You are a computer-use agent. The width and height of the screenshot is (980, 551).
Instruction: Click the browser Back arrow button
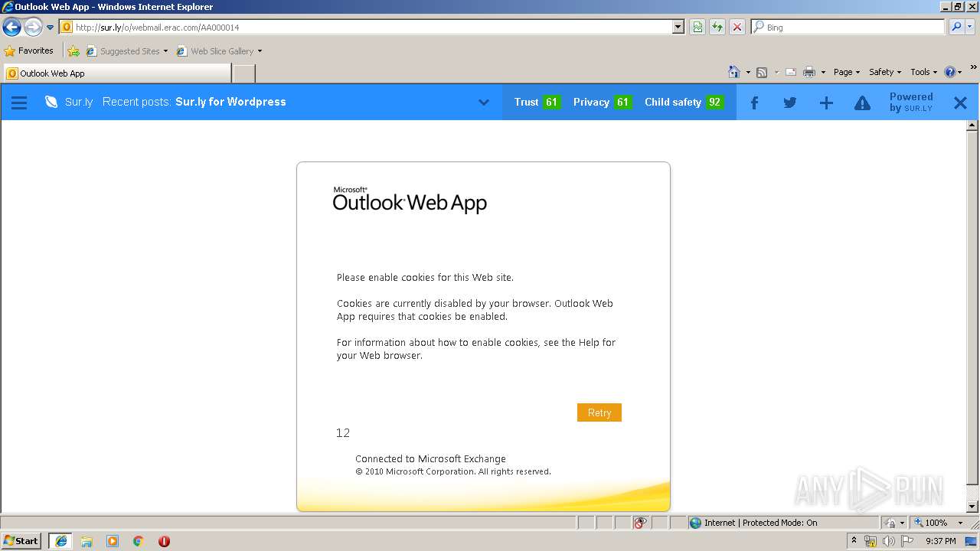point(11,28)
